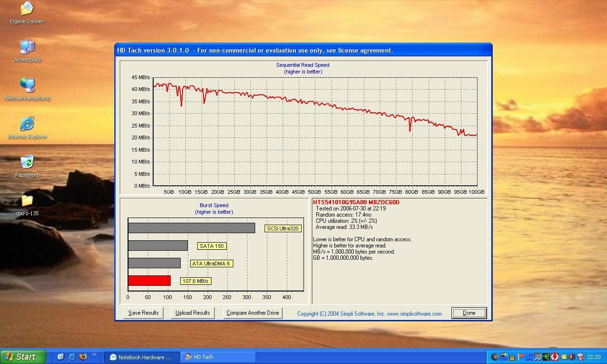
Task: Open the Papierkorb recycle bin
Action: pyautogui.click(x=27, y=166)
